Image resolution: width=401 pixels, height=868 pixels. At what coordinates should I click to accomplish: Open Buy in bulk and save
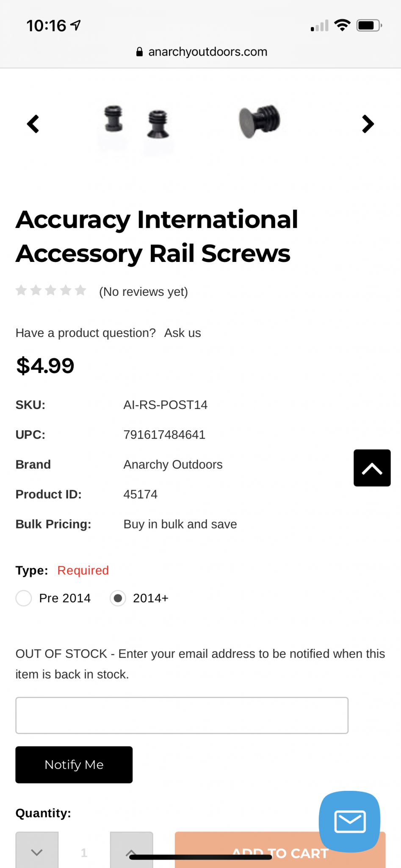pyautogui.click(x=180, y=524)
